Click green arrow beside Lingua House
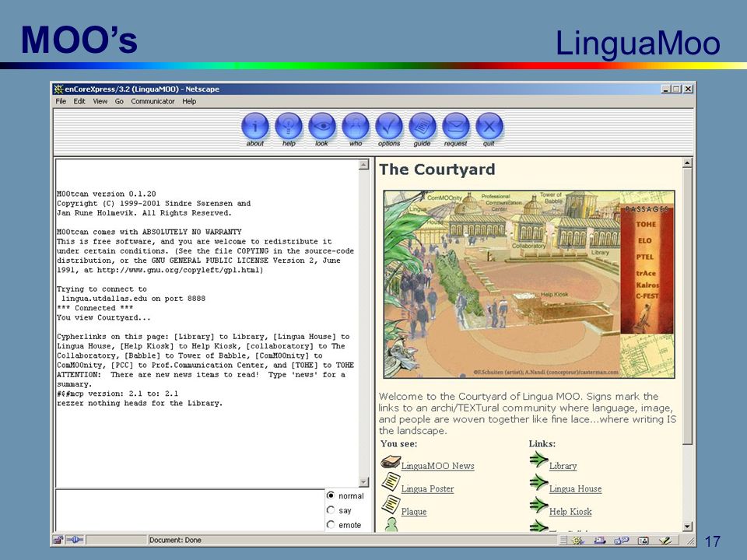Image resolution: width=747 pixels, height=560 pixels. pos(538,482)
